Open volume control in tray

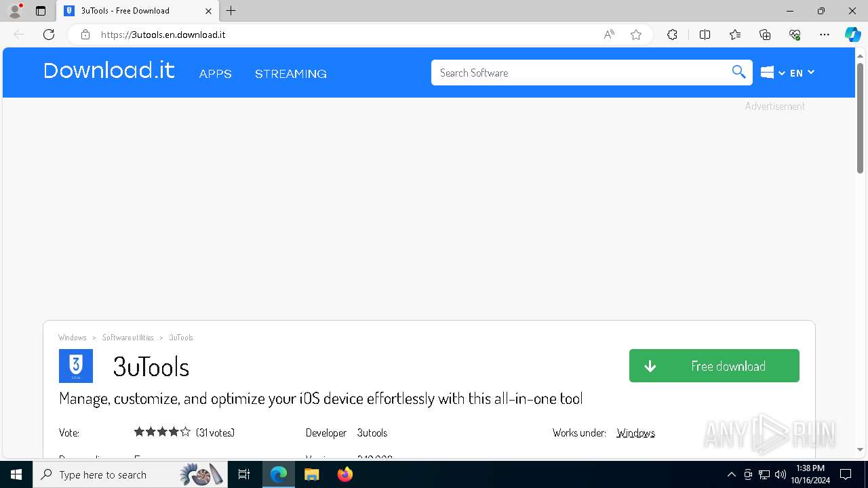click(780, 474)
